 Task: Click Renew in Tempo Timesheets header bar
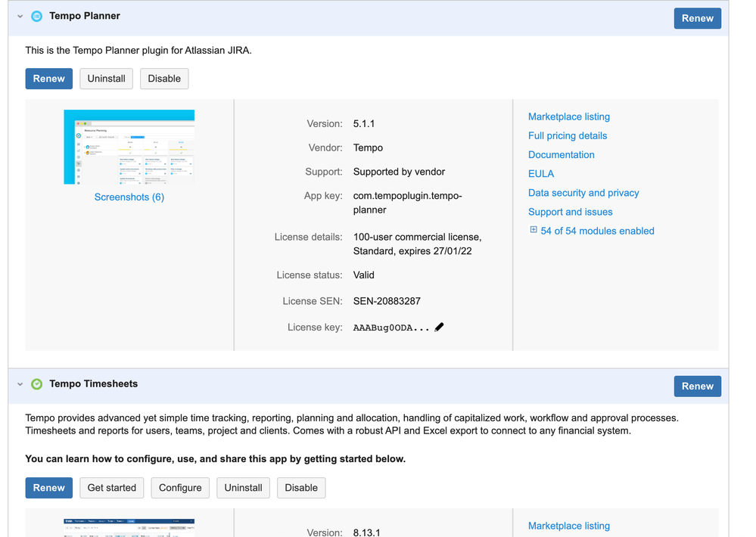[697, 386]
